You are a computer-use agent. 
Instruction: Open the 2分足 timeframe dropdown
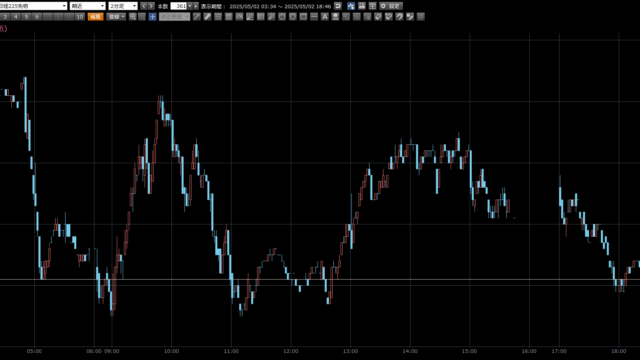[x=123, y=6]
